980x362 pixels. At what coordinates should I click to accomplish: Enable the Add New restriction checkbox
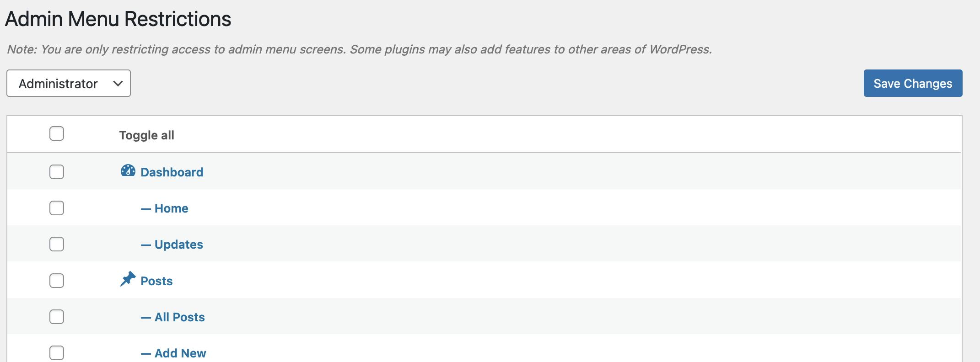pos(57,352)
